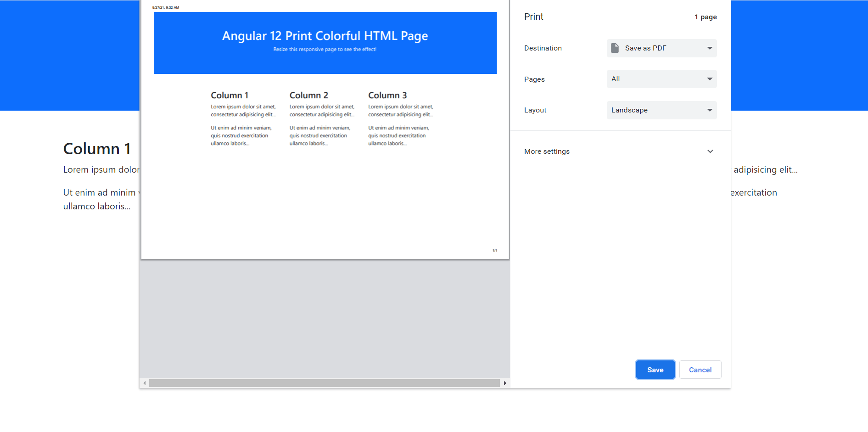Open the Destination selector set to Save as PDF
868x432 pixels.
(x=661, y=48)
